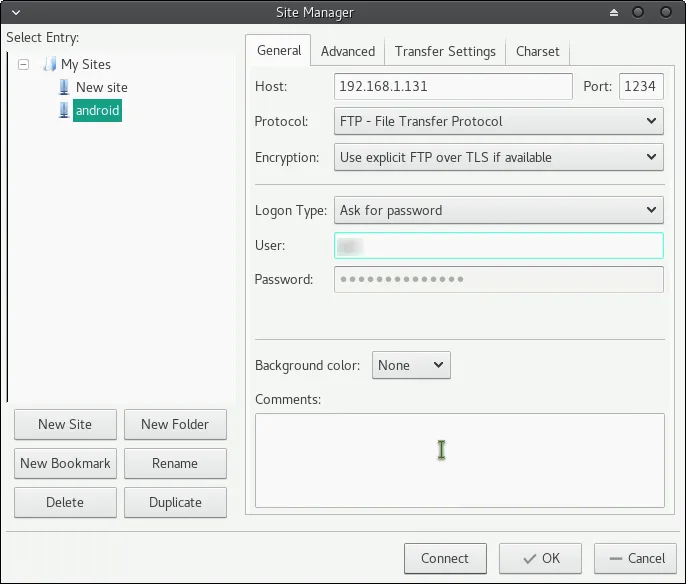Switch to the Advanced tab
This screenshot has width=686, height=584.
tap(347, 51)
